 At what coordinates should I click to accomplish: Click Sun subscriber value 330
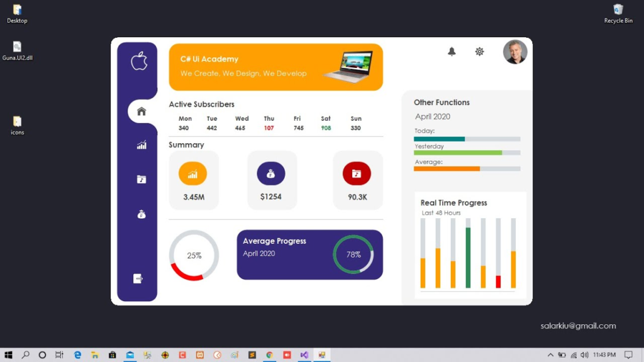[x=356, y=128]
